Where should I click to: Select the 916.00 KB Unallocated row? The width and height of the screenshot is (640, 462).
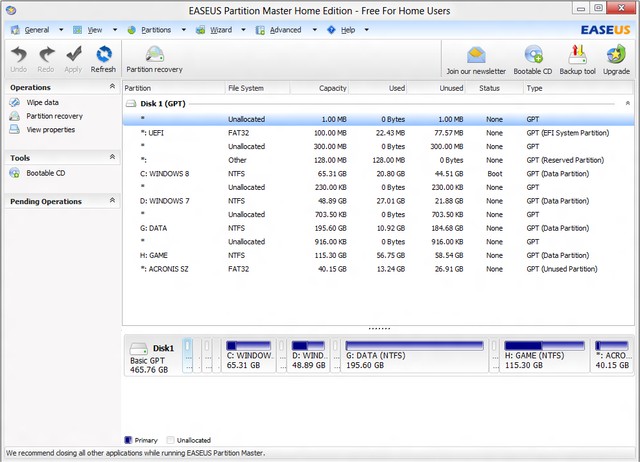(x=378, y=242)
